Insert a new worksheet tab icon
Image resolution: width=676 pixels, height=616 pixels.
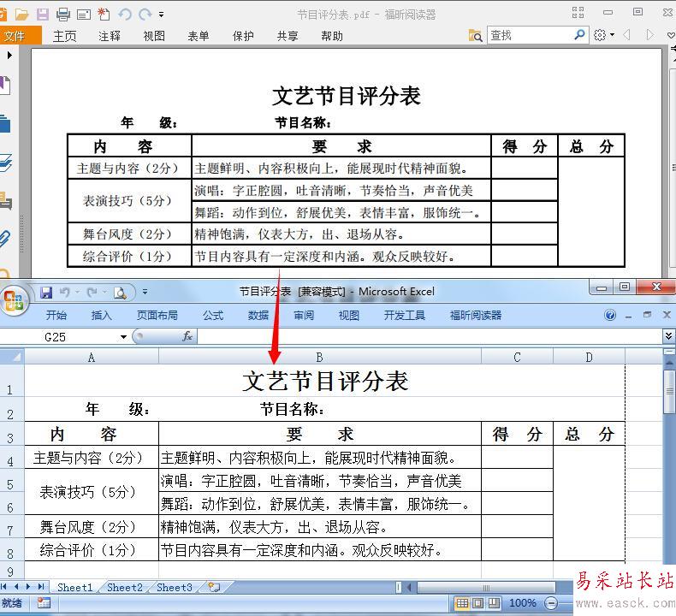214,587
